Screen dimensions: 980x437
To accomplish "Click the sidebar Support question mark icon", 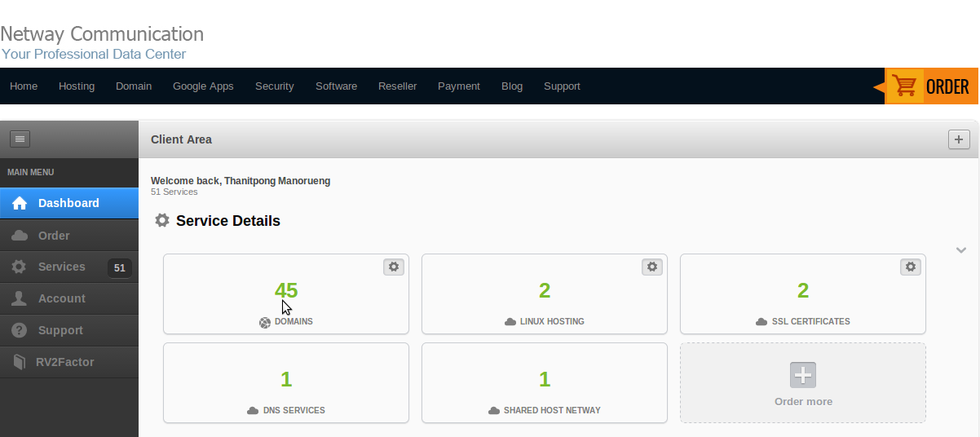I will point(20,330).
